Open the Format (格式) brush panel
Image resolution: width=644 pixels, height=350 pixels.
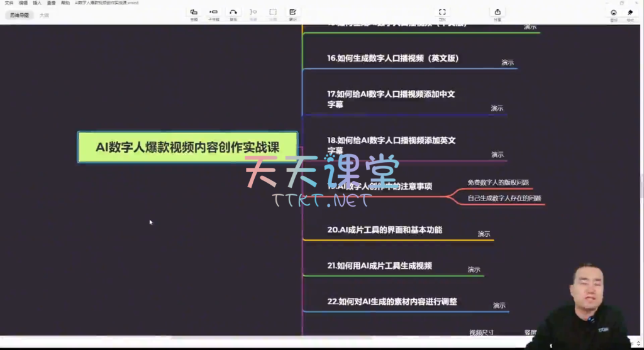630,13
